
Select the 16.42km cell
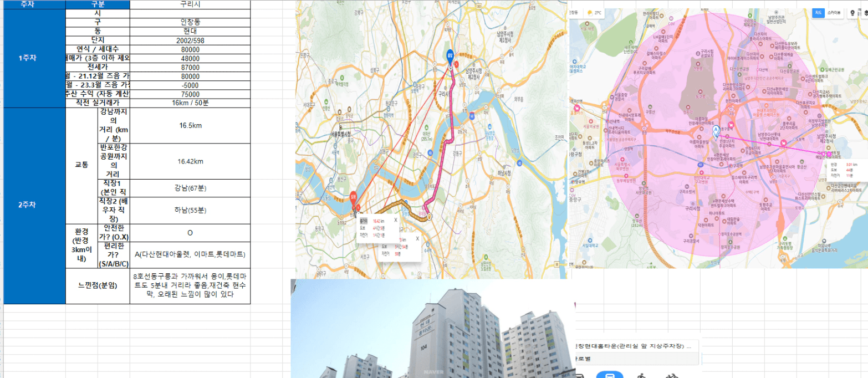click(190, 161)
